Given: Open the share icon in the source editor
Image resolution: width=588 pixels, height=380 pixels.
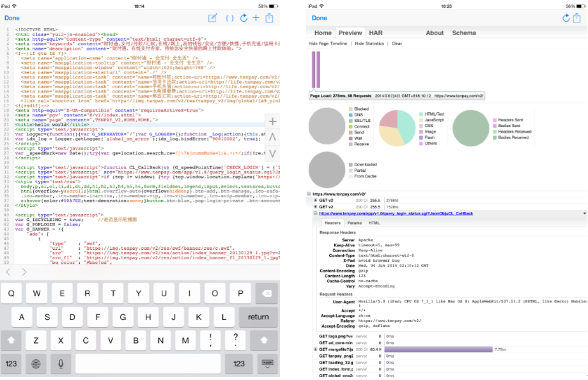Looking at the screenshot, I should (x=270, y=18).
